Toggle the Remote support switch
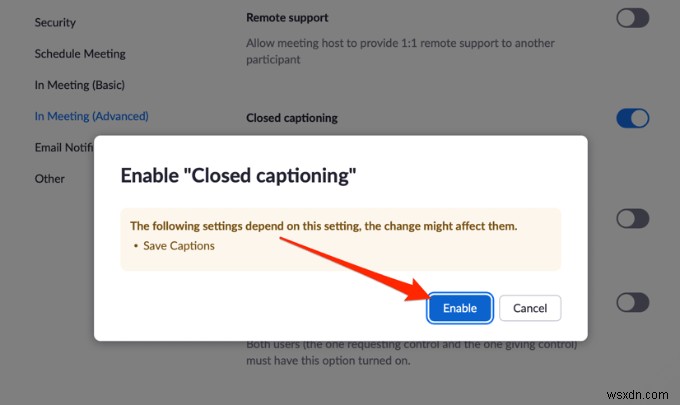The height and width of the screenshot is (405, 680). click(632, 18)
